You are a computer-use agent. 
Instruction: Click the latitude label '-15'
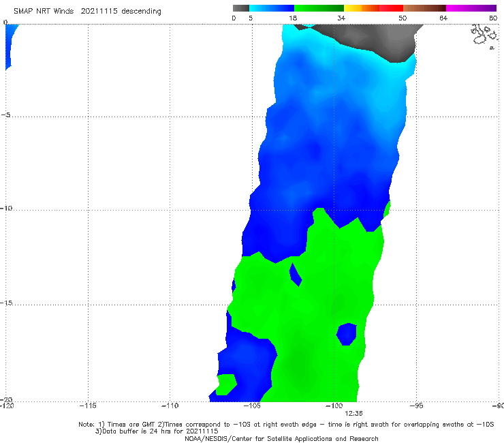tap(6, 303)
